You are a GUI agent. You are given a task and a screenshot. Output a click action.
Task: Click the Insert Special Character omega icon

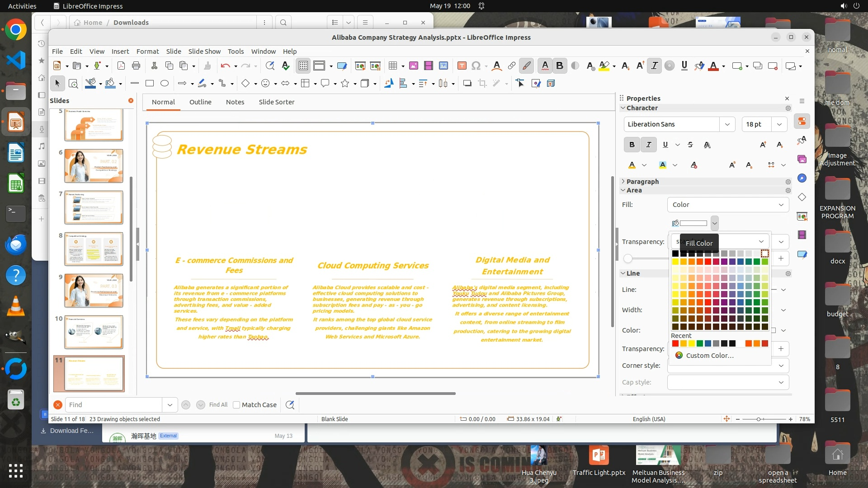pyautogui.click(x=476, y=66)
